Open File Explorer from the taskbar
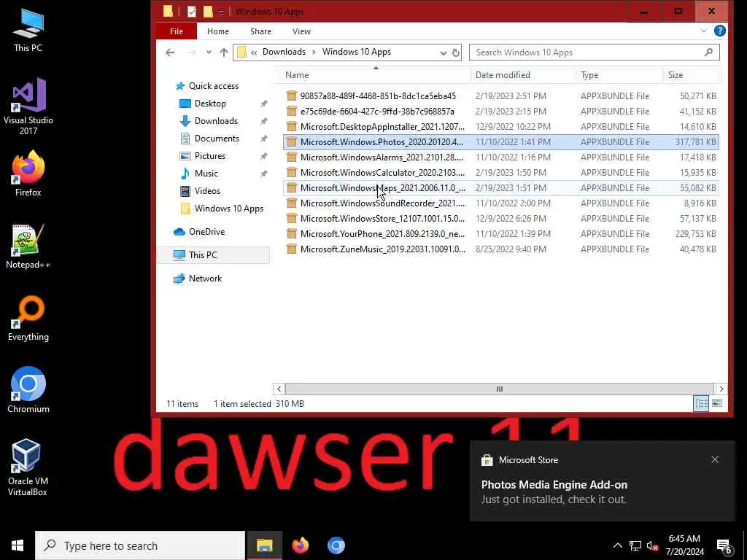The width and height of the screenshot is (747, 560). click(x=264, y=545)
